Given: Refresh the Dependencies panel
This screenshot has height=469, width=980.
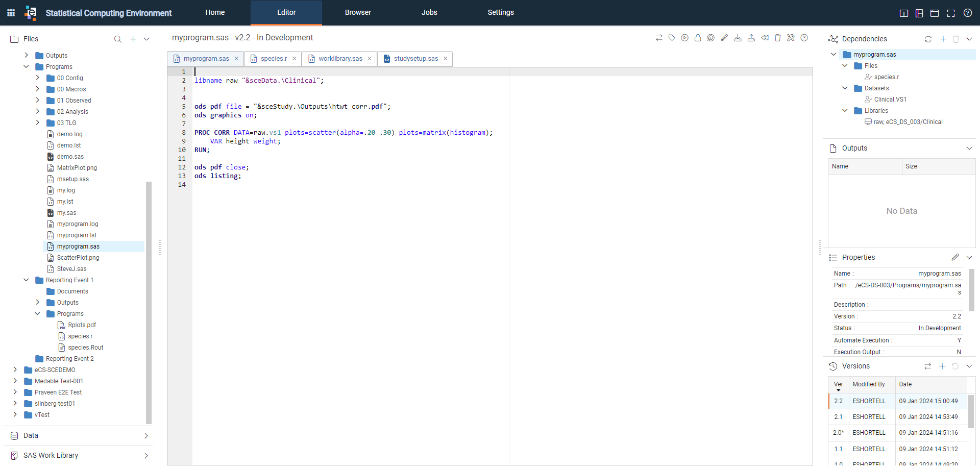Looking at the screenshot, I should 928,39.
